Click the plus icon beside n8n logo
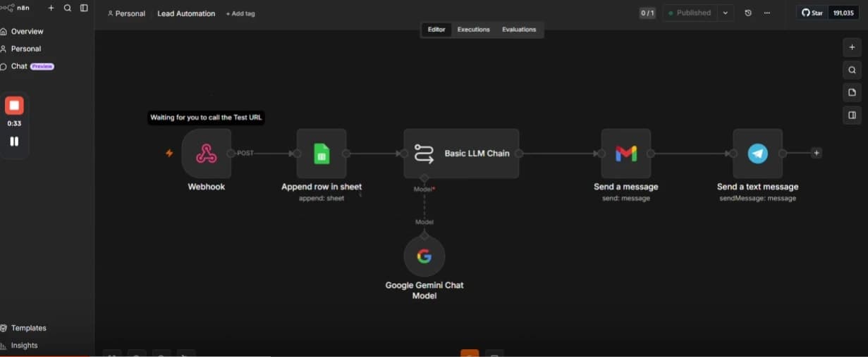The height and width of the screenshot is (357, 868). [51, 8]
